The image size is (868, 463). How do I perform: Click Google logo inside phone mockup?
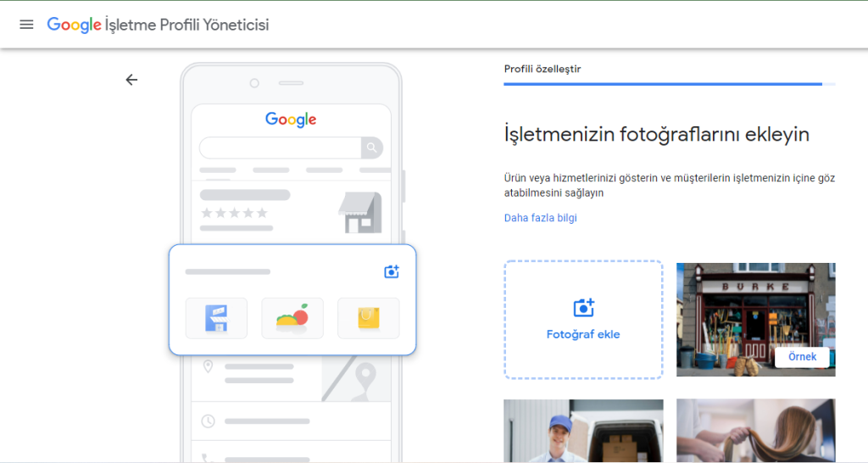point(291,120)
